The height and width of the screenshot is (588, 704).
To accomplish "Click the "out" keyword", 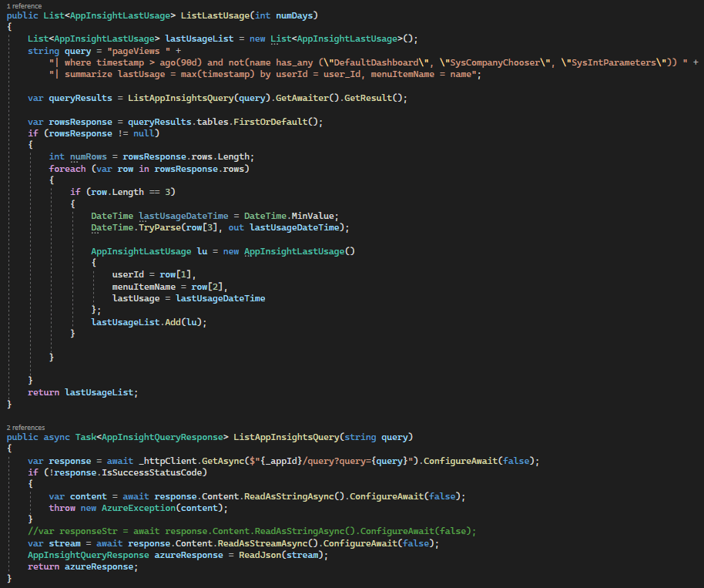I will (x=236, y=228).
